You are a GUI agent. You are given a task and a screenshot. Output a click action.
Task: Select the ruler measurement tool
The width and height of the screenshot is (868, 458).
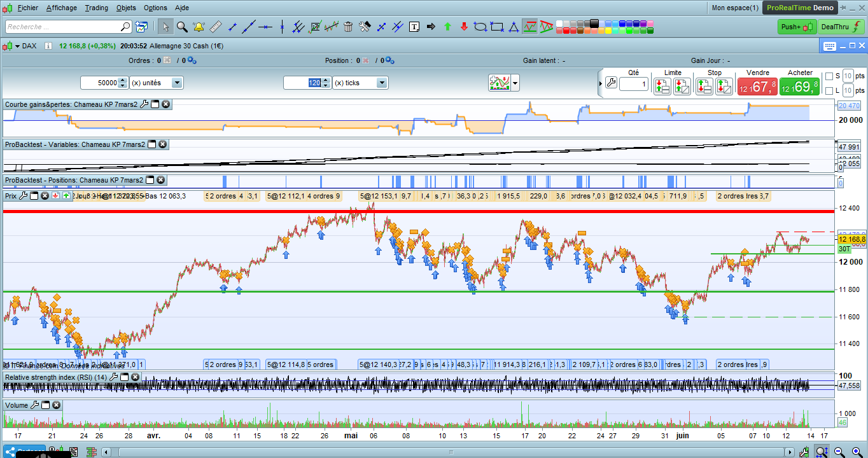[215, 27]
